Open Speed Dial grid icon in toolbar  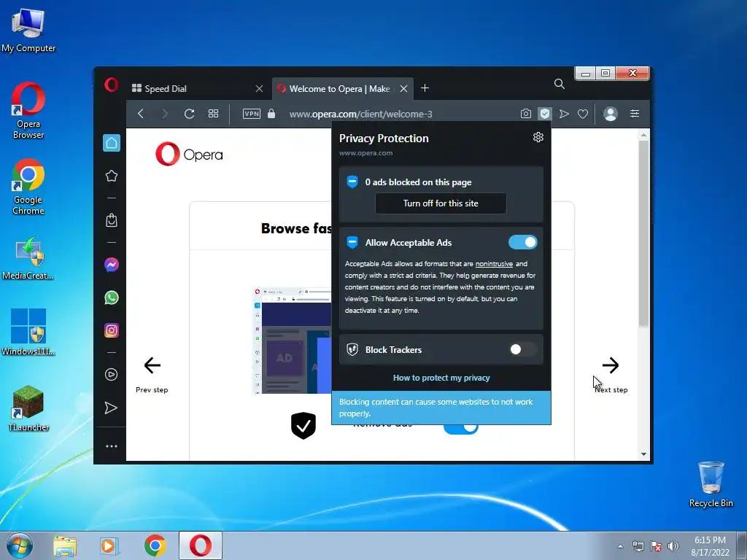(214, 114)
